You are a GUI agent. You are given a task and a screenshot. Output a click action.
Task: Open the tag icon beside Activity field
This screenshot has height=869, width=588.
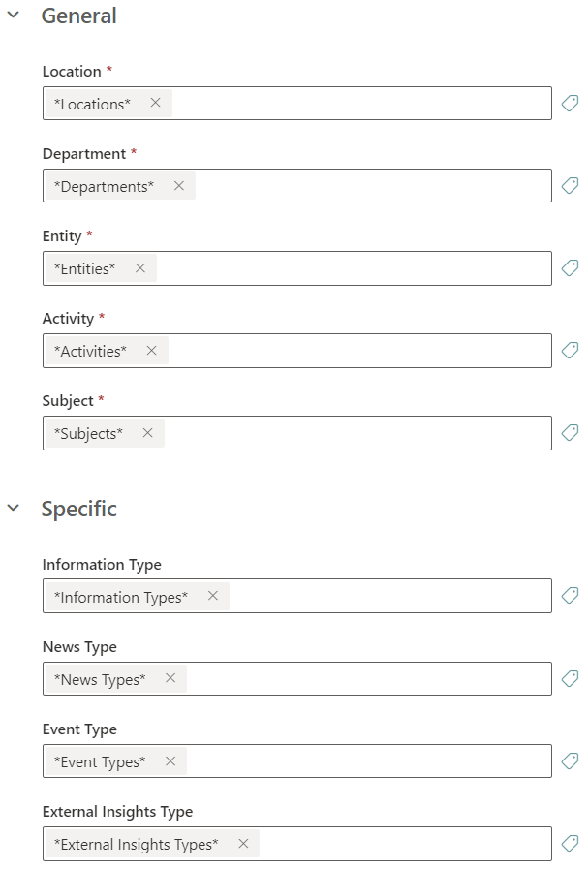pos(570,350)
